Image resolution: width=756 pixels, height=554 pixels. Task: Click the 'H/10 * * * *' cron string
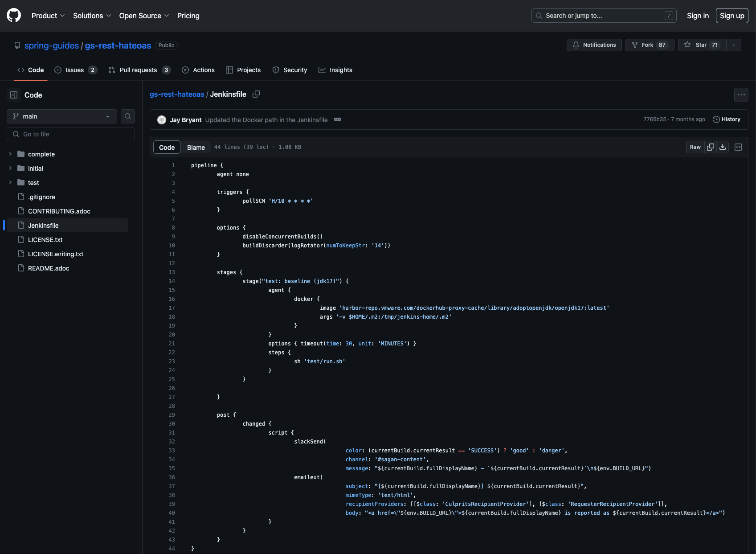(x=291, y=201)
